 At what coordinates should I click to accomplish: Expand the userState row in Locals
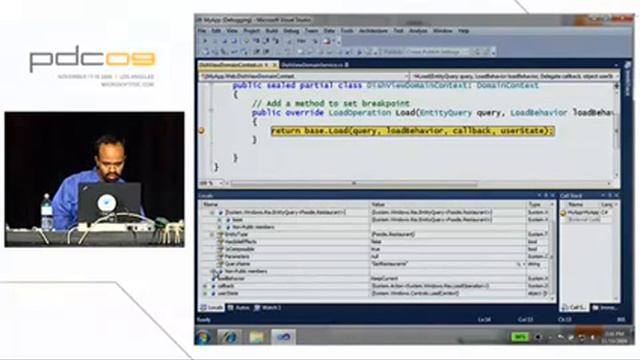point(205,293)
